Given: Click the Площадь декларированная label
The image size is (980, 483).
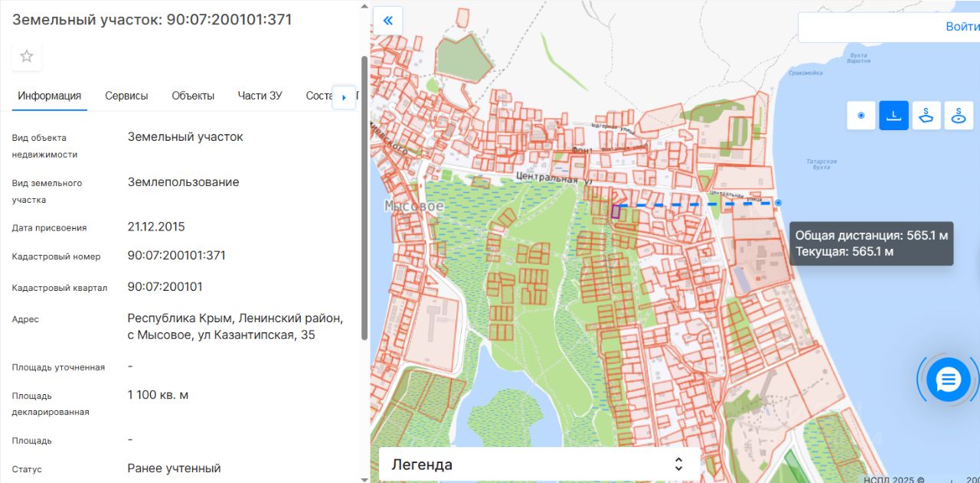Looking at the screenshot, I should 51,404.
